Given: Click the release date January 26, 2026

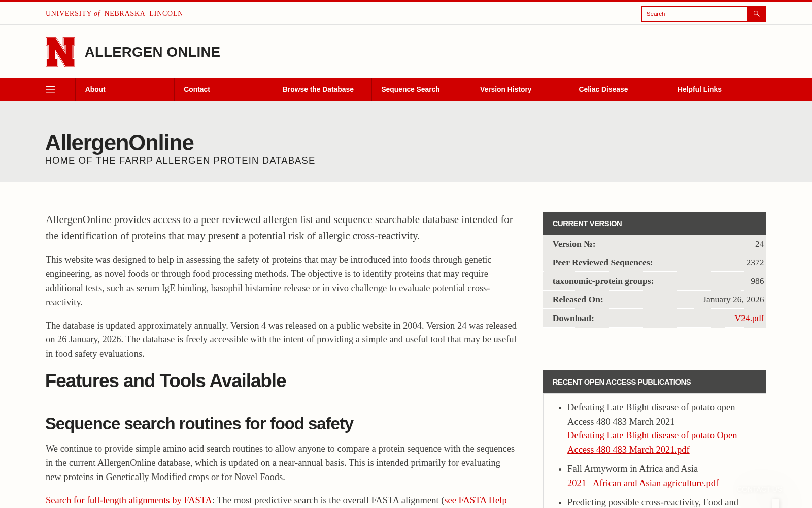Looking at the screenshot, I should pyautogui.click(x=733, y=300).
